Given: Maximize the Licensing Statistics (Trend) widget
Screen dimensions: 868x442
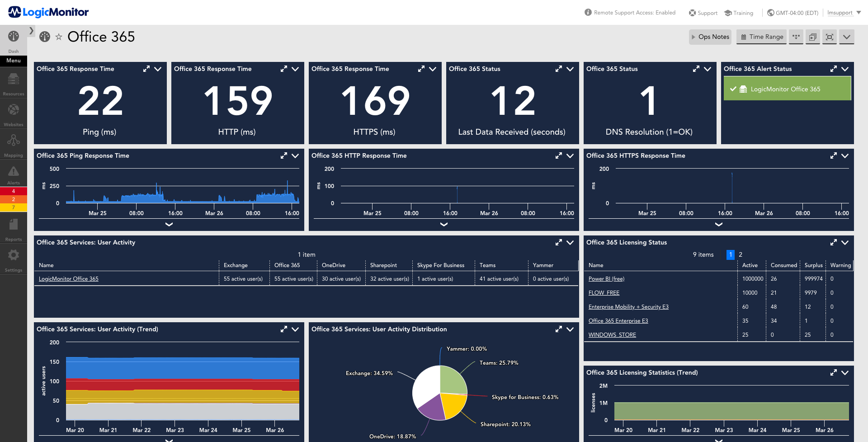Looking at the screenshot, I should (834, 372).
